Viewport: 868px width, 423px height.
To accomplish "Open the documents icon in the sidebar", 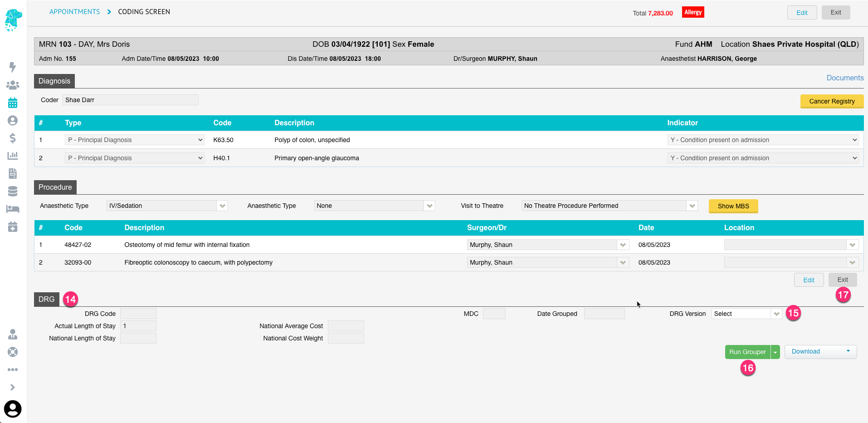I will tap(13, 173).
